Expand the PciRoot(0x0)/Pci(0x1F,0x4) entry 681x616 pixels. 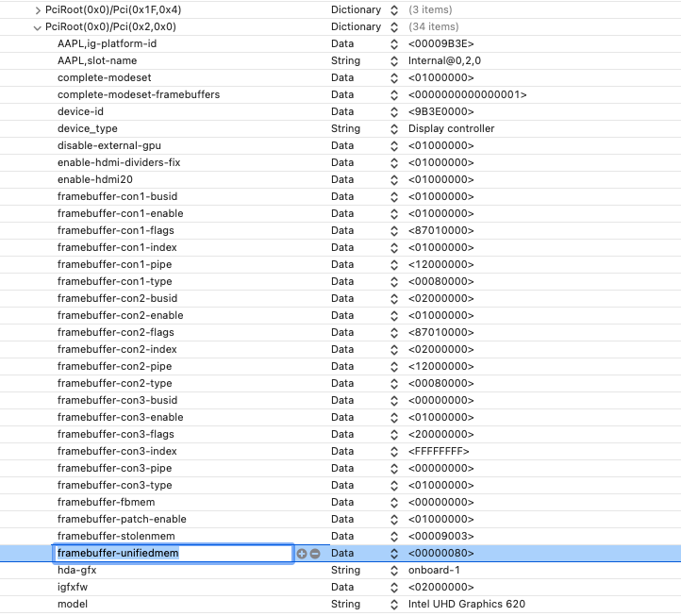(38, 10)
